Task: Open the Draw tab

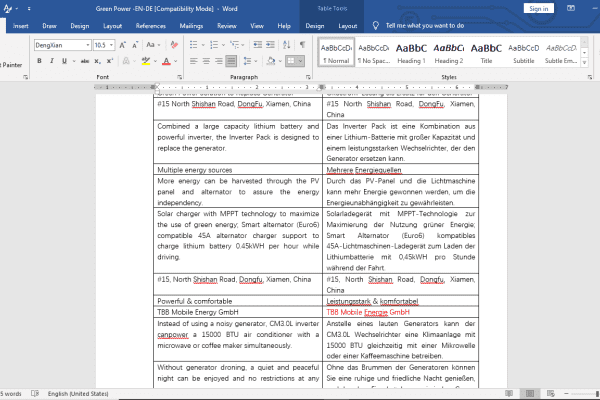Action: 49,26
